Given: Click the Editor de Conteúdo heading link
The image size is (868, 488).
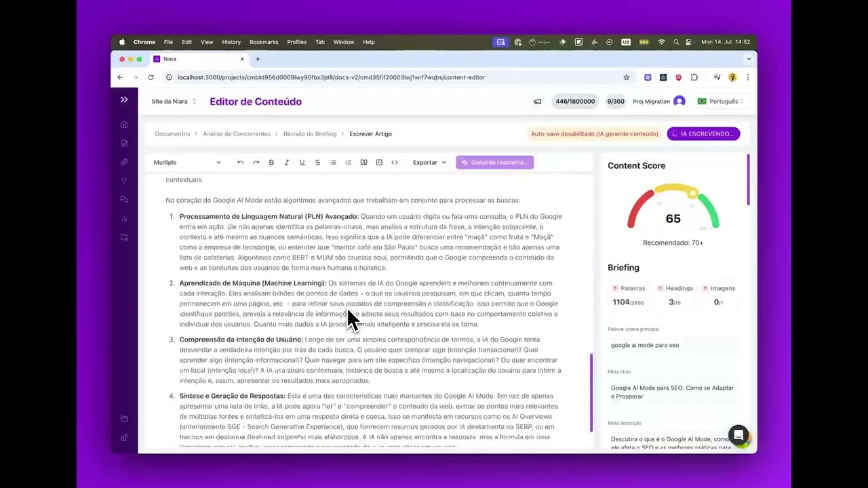Looking at the screenshot, I should coord(256,102).
